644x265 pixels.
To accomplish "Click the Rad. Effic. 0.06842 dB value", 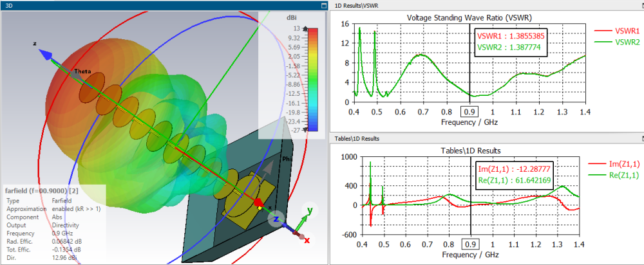I will pyautogui.click(x=66, y=241).
